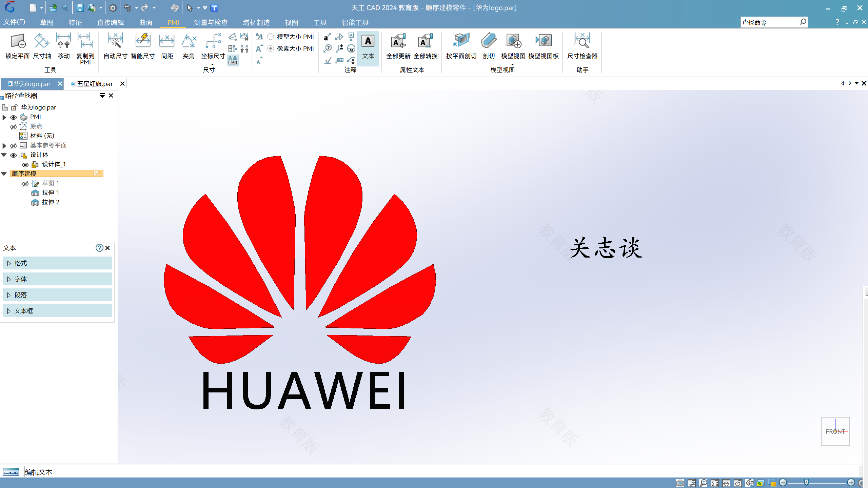Click the FRONT view orientation cube
The image size is (868, 488).
tap(835, 431)
